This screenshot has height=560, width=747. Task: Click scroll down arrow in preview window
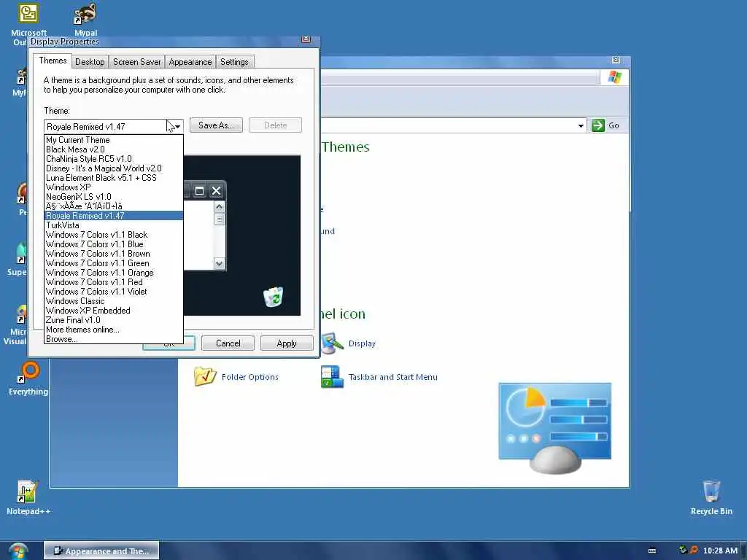219,263
